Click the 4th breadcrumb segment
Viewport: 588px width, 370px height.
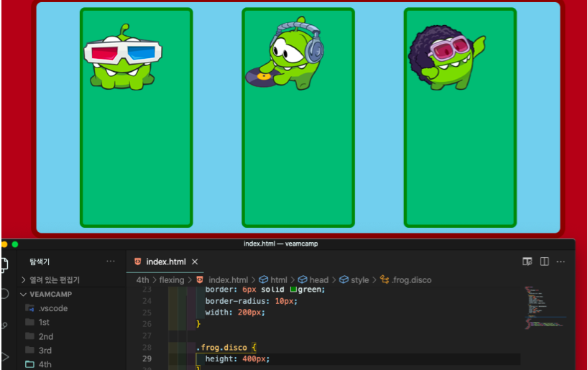[x=142, y=280]
